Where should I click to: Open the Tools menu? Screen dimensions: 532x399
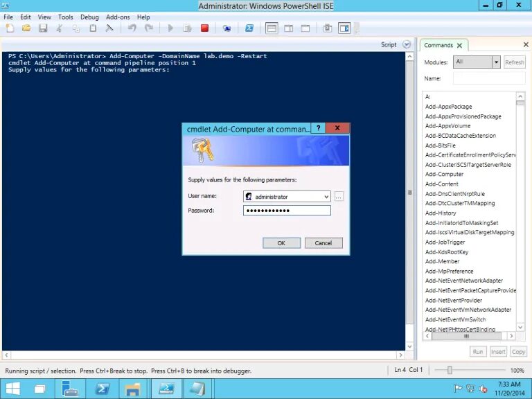(66, 17)
